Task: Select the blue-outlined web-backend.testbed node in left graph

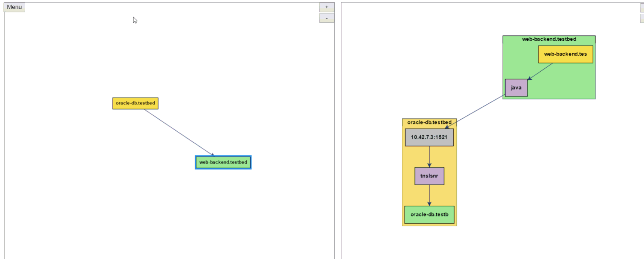Action: coord(223,162)
